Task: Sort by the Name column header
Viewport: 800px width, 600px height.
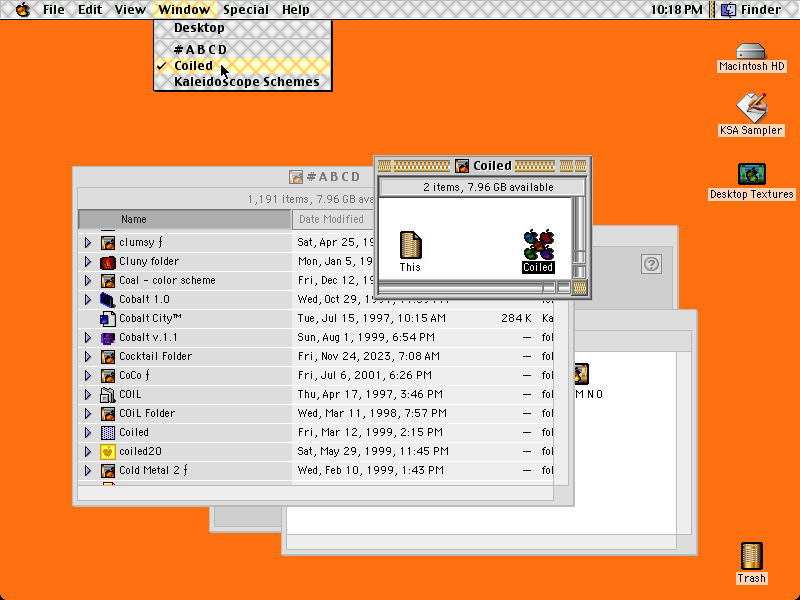Action: click(x=185, y=219)
